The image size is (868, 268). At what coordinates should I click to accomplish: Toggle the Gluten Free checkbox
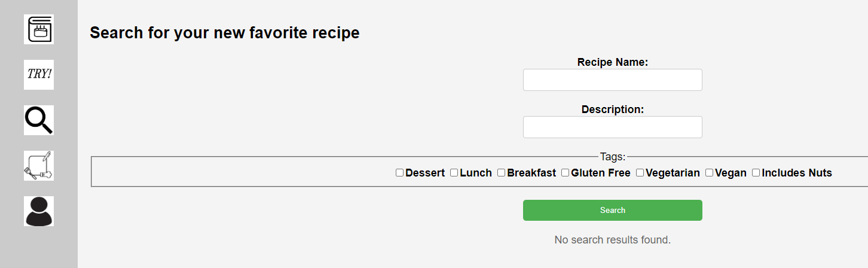click(x=565, y=173)
